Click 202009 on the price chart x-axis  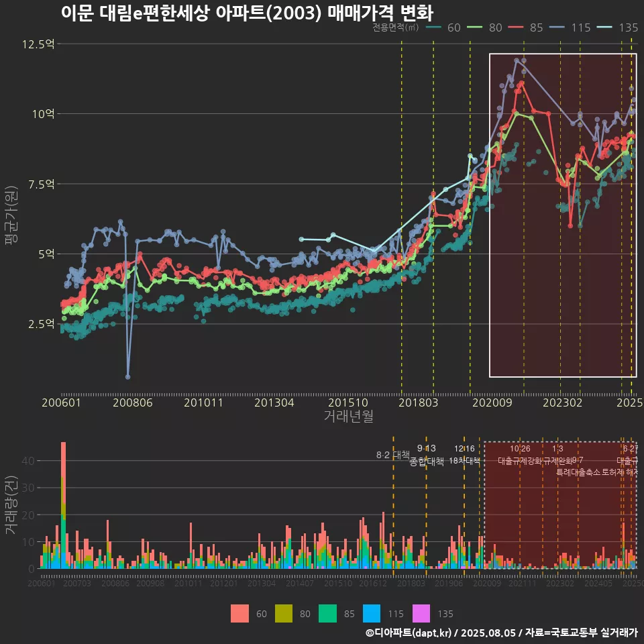tap(492, 402)
